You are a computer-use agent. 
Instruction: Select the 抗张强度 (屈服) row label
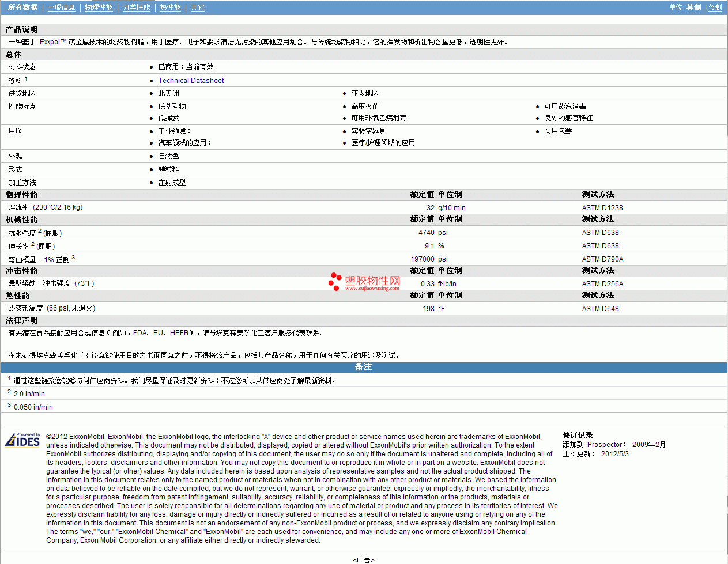coord(35,233)
